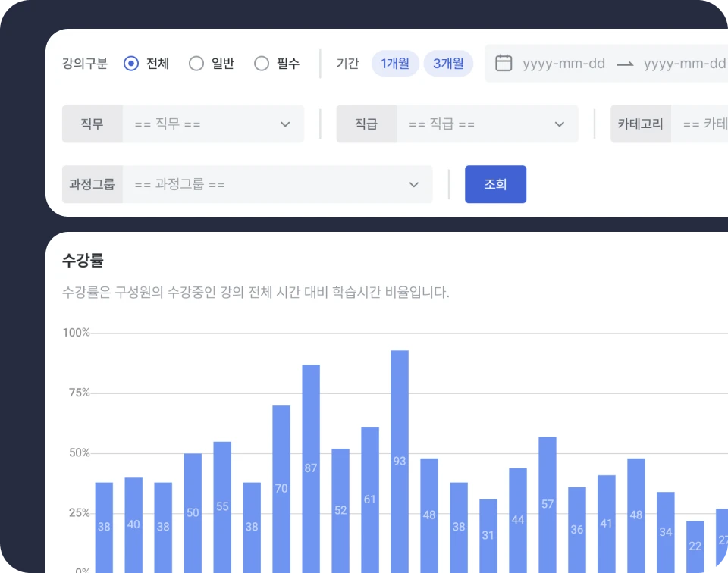The width and height of the screenshot is (728, 573).
Task: Click the end date yyyy-mm-dd field
Action: [684, 64]
